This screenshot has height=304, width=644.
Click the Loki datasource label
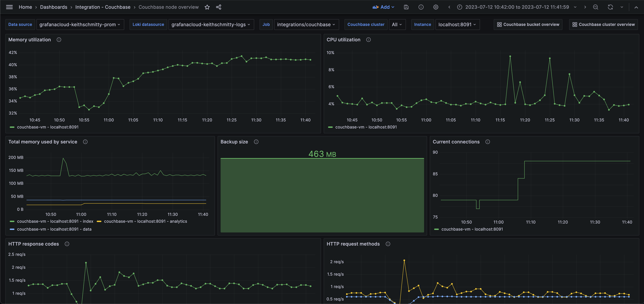tap(148, 24)
